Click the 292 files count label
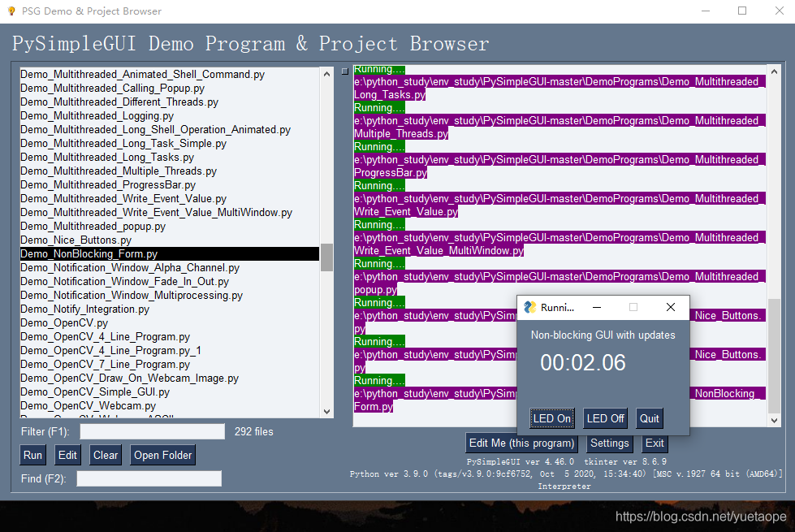 point(253,431)
